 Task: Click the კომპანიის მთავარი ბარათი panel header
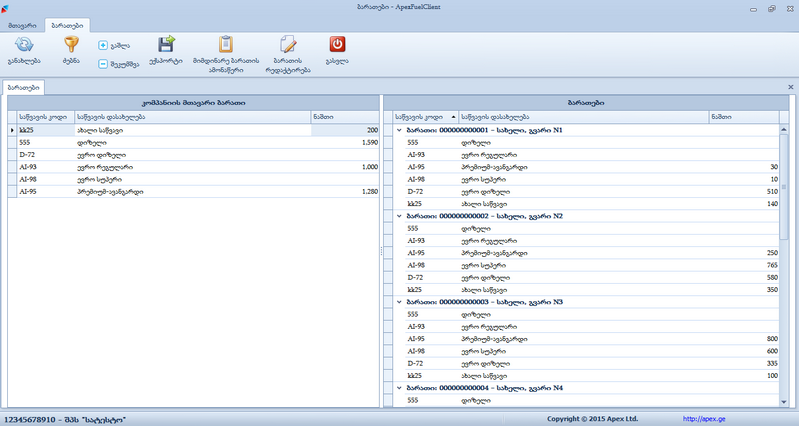pos(194,103)
